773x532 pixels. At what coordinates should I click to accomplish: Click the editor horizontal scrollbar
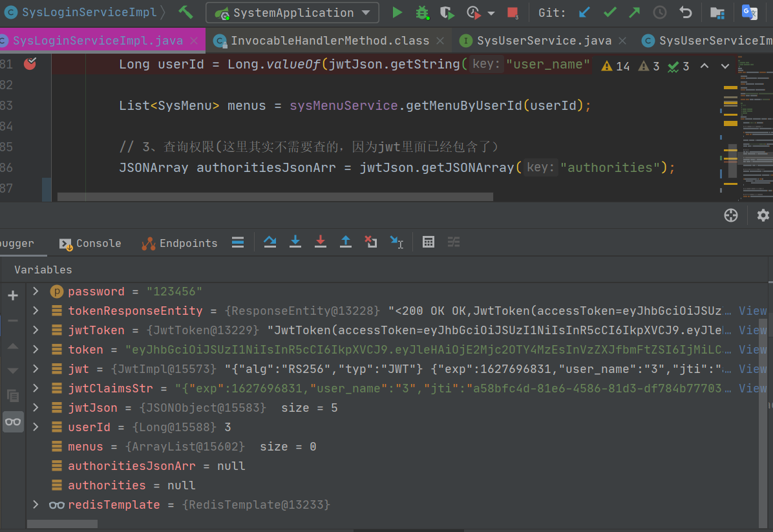[x=275, y=197]
